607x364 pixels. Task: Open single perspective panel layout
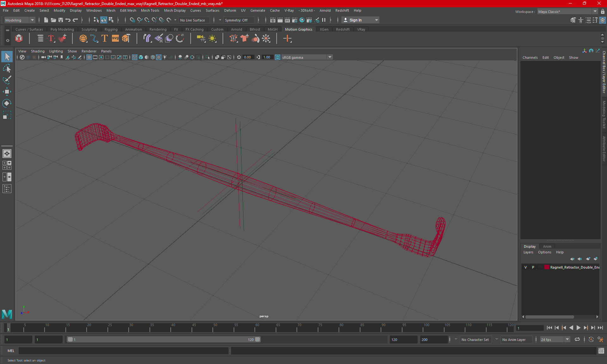click(x=7, y=154)
